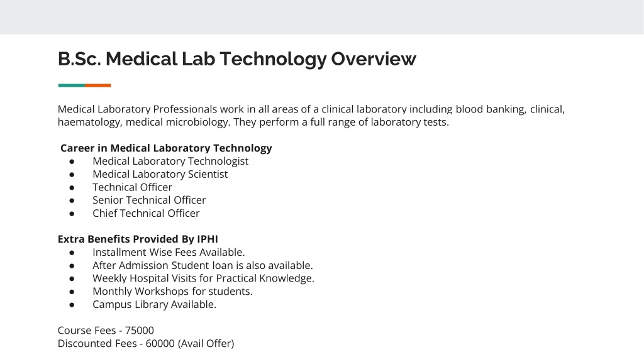The width and height of the screenshot is (644, 362).
Task: Click the B.Sc. Medical Lab Technology Overview title
Action: (x=236, y=59)
